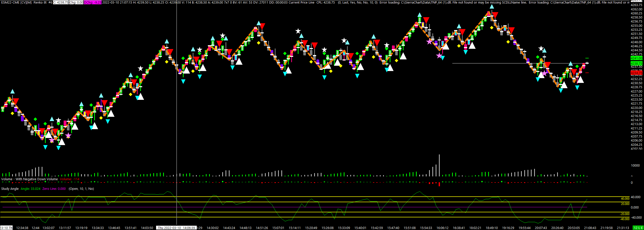Select the BV: 61 bid volume text
The image size is (644, 230).
coord(237,3)
